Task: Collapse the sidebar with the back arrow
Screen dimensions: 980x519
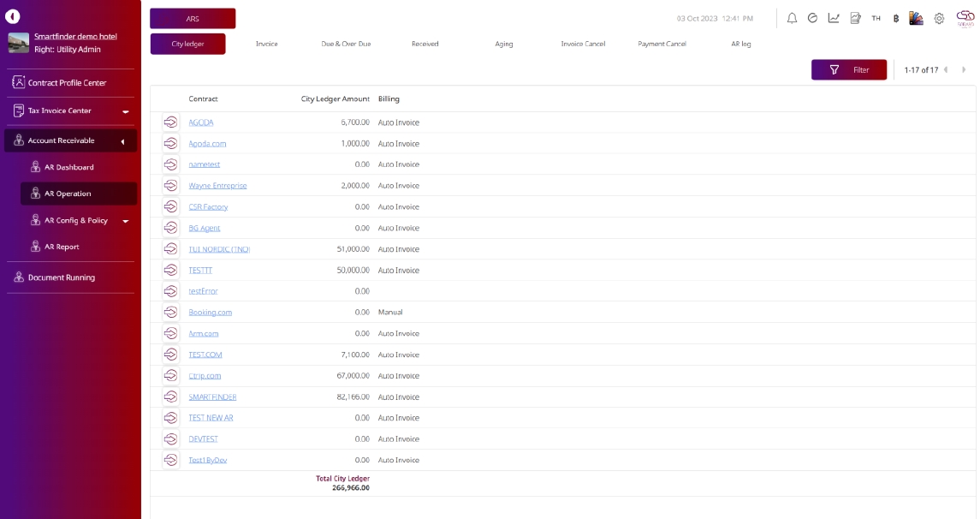Action: coord(13,16)
